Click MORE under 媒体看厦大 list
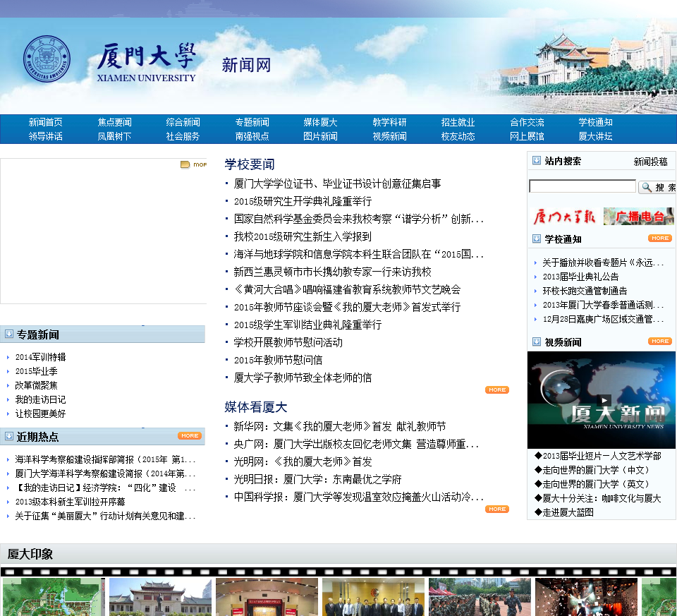The width and height of the screenshot is (677, 616). point(497,509)
